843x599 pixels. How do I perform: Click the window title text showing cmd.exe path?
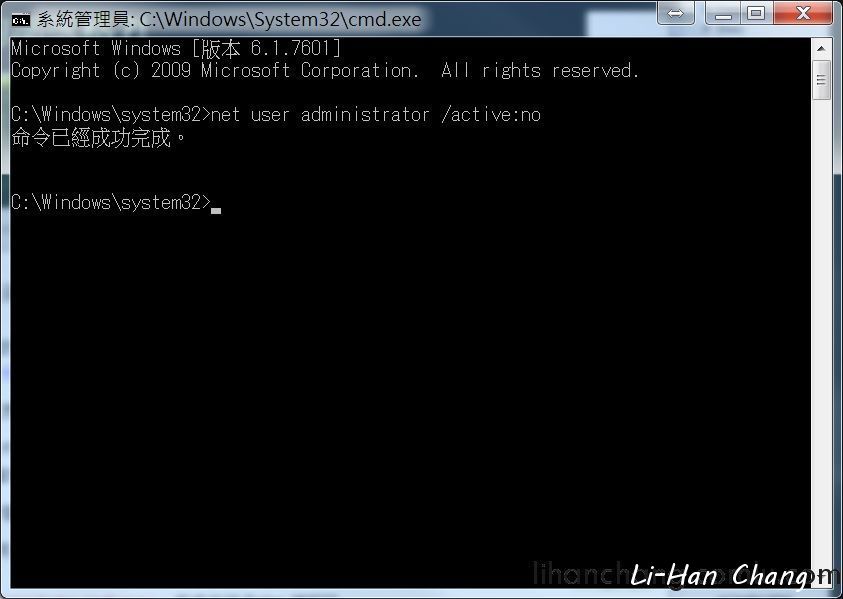click(229, 20)
